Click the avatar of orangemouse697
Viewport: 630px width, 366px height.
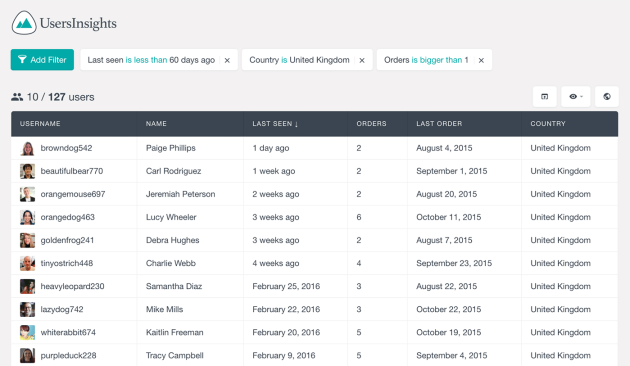[x=27, y=194]
